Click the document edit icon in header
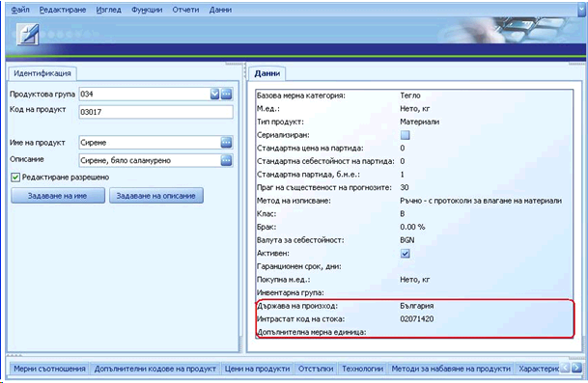The width and height of the screenshot is (588, 383). tap(28, 35)
